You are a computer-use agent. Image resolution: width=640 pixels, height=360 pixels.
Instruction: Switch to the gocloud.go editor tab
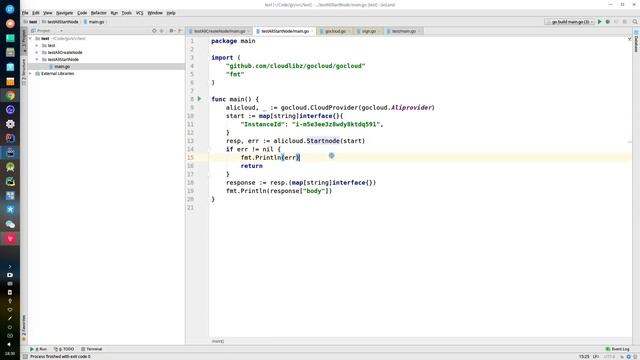[335, 31]
